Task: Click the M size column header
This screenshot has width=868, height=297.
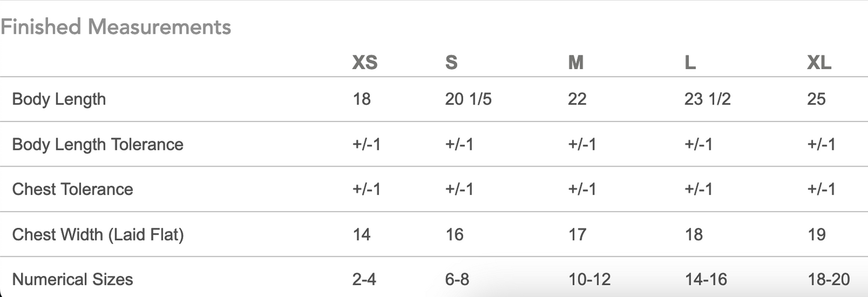Action: pyautogui.click(x=575, y=63)
